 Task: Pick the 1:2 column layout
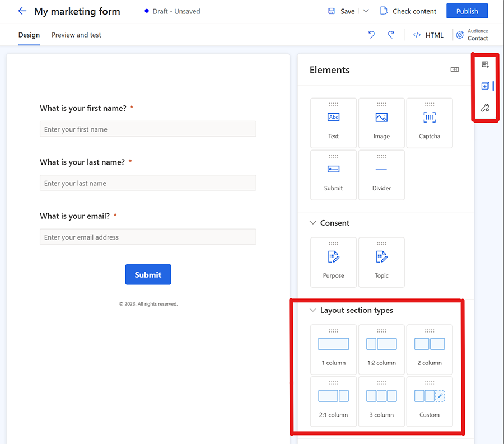pyautogui.click(x=381, y=350)
